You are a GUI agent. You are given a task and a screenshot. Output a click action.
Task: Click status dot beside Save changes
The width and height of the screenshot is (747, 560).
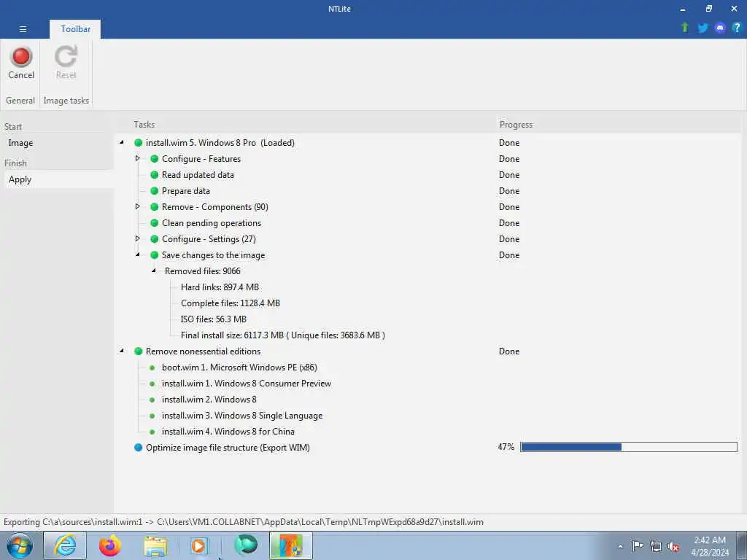coord(154,254)
